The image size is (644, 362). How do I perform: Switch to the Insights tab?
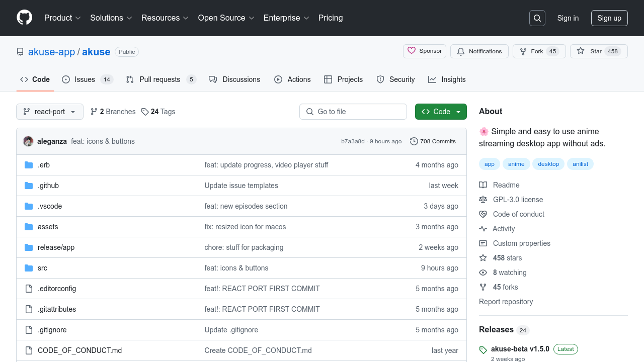(x=447, y=79)
